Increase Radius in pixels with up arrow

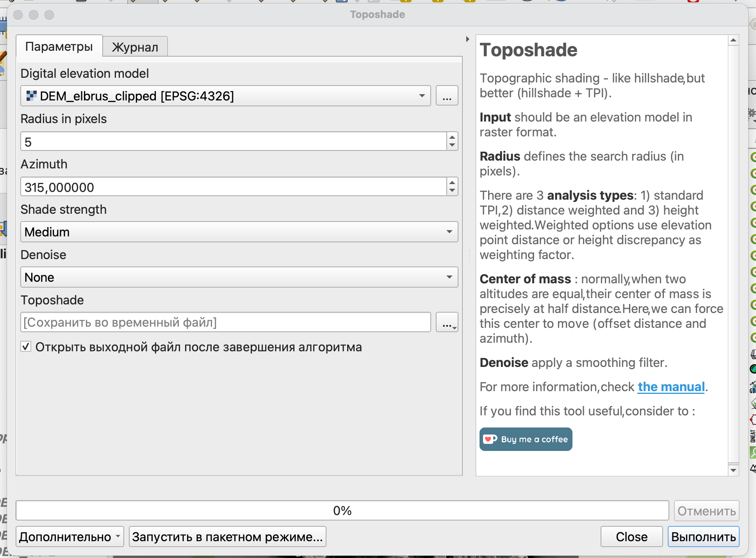pos(452,137)
